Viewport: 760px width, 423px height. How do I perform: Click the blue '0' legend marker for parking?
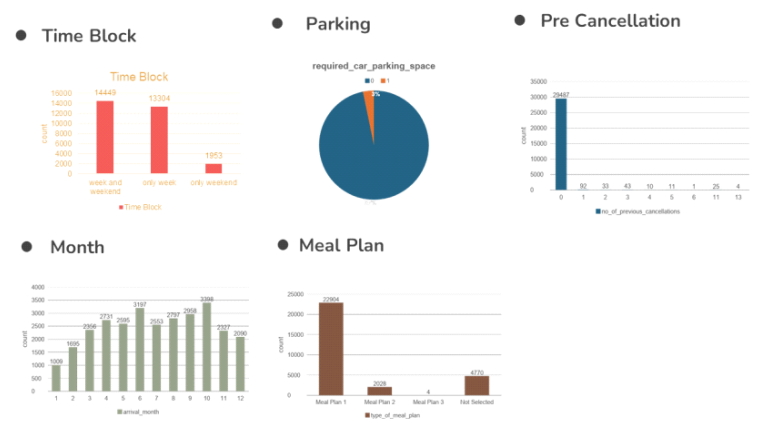[x=367, y=81]
